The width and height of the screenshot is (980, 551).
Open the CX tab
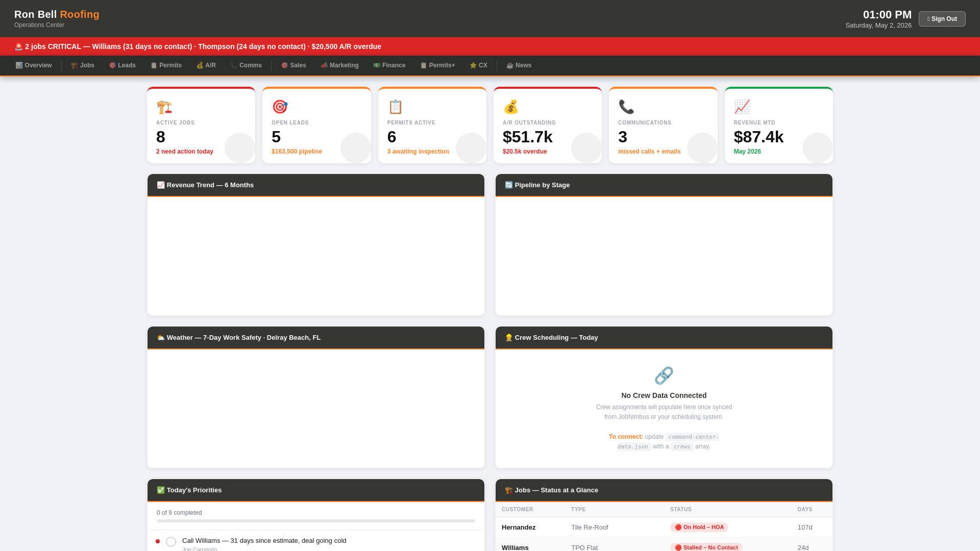478,65
